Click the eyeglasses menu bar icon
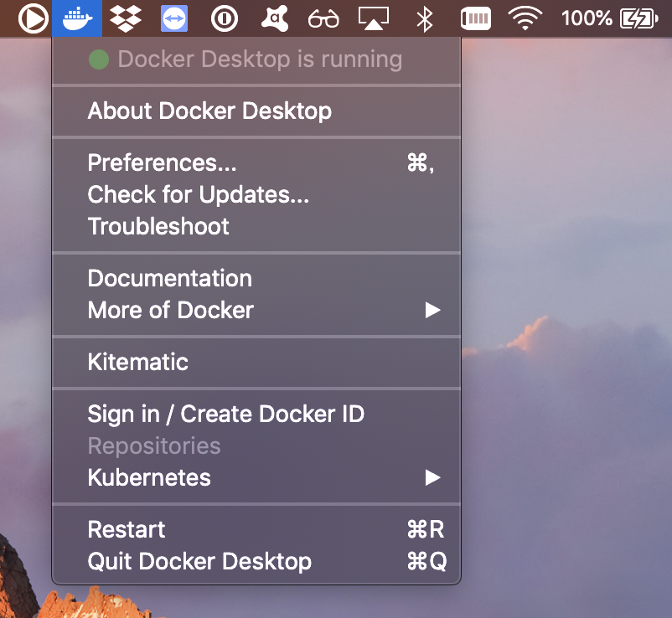 coord(323,19)
